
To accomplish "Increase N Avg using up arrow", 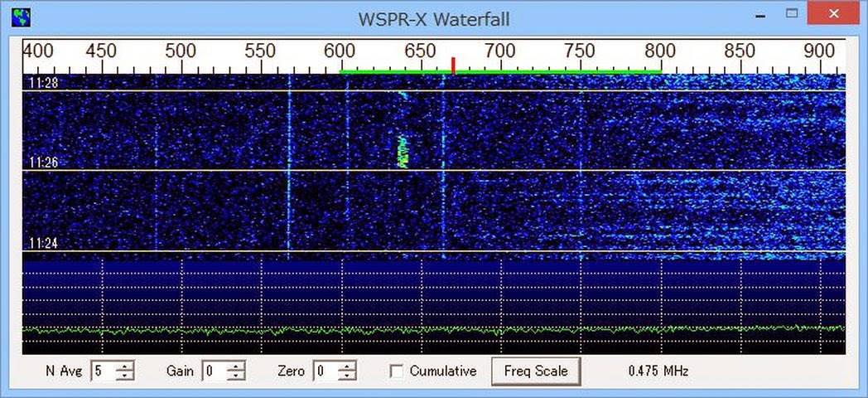I will (x=126, y=366).
